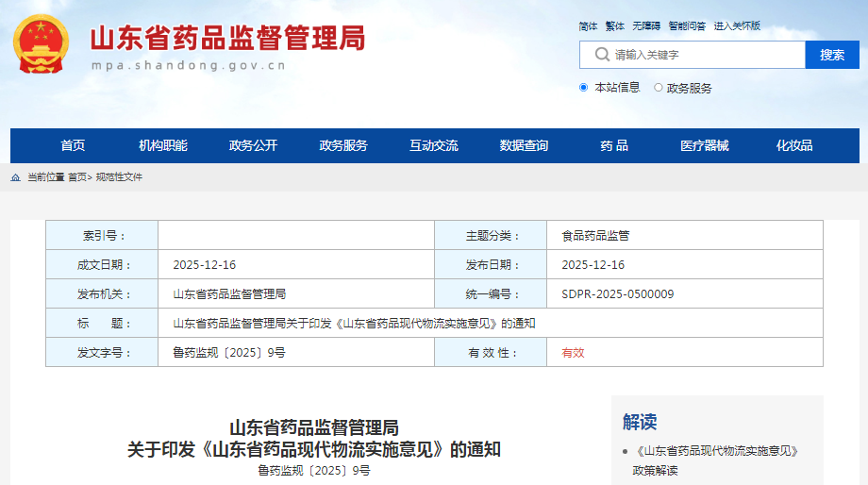Click the home icon in breadcrumb
The width and height of the screenshot is (868, 485).
click(x=15, y=177)
